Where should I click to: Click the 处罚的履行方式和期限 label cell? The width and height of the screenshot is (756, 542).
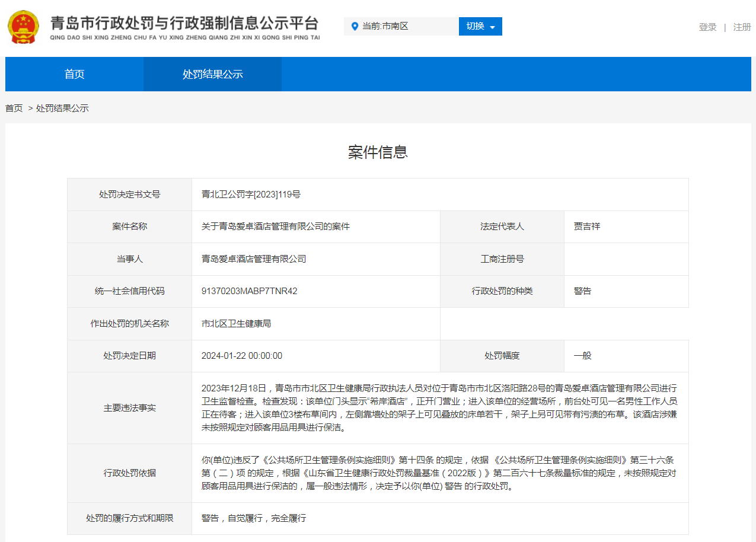tap(130, 518)
